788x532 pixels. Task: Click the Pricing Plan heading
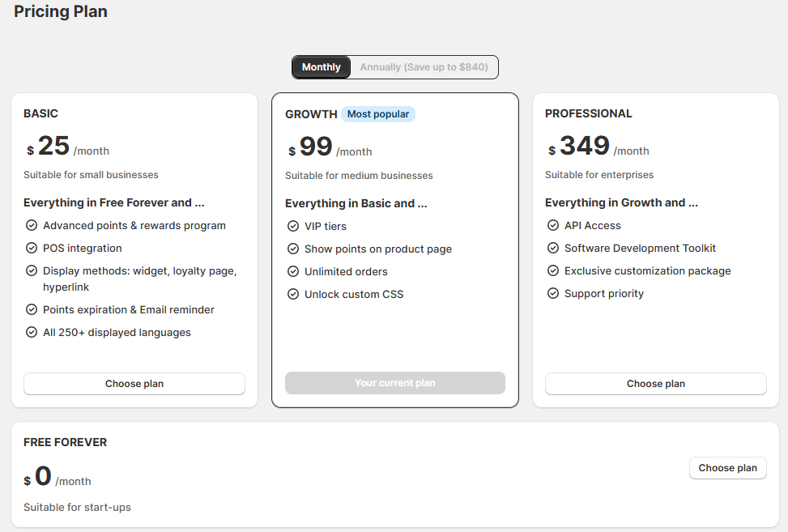pos(61,12)
